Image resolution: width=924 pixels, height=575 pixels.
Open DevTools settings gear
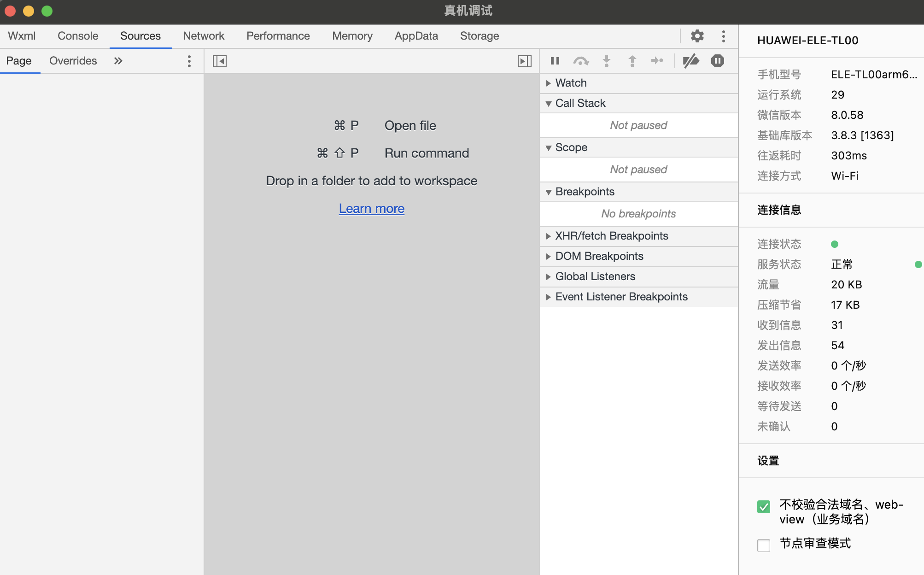(x=697, y=36)
